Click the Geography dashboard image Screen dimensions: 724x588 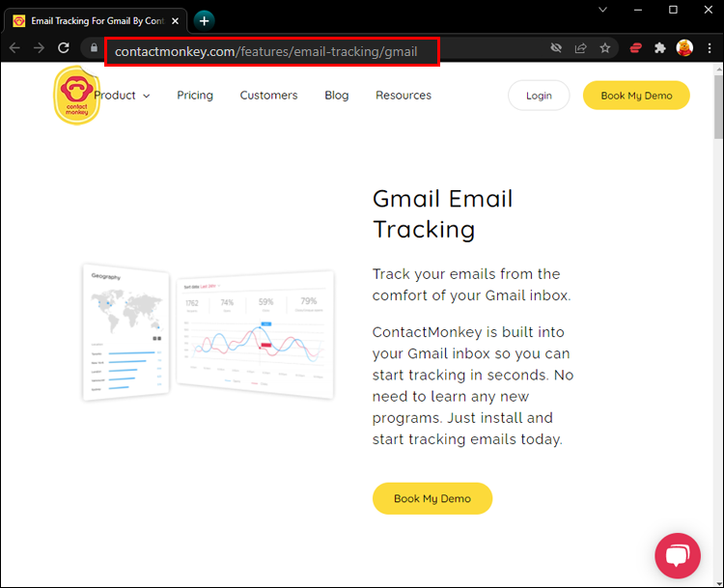126,332
